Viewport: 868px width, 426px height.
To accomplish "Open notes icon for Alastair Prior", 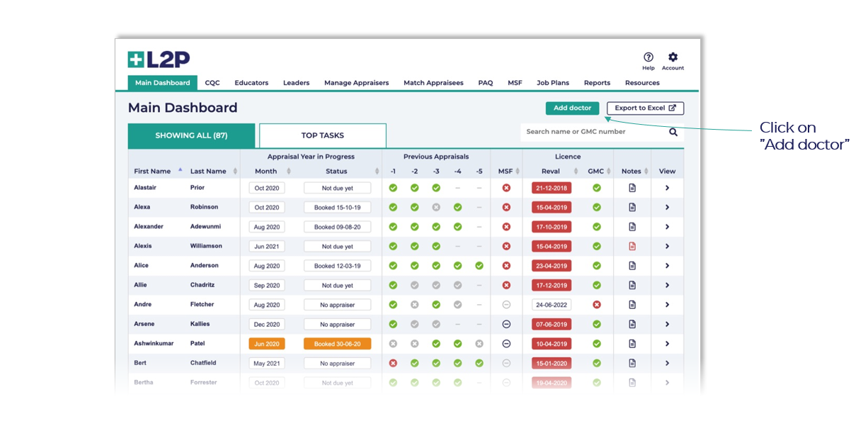I will pos(632,188).
